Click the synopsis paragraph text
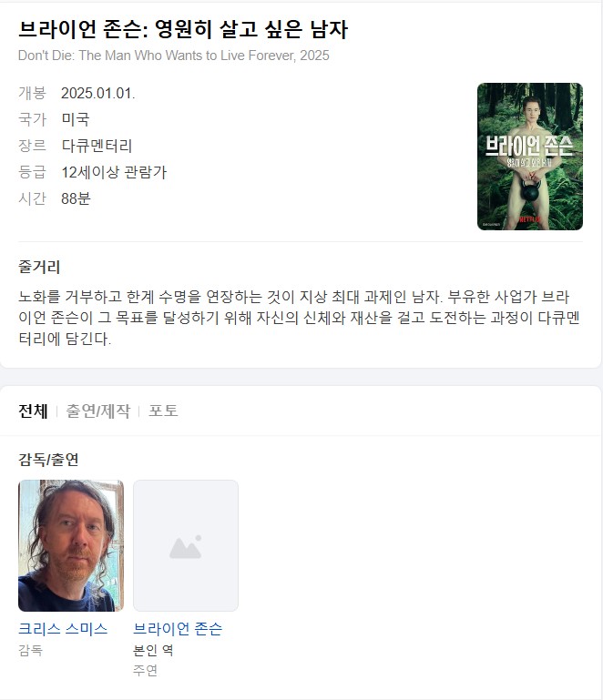Image resolution: width=603 pixels, height=700 pixels. click(300, 318)
